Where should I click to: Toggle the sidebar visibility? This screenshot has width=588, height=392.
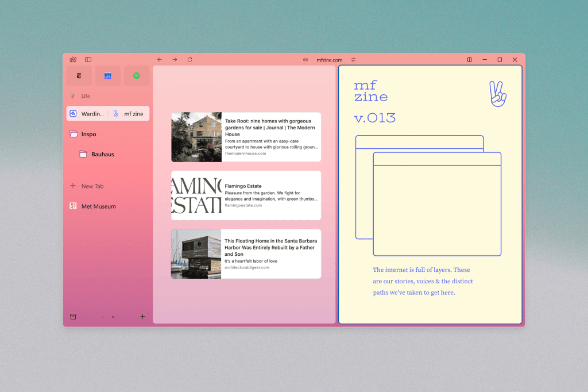(88, 60)
